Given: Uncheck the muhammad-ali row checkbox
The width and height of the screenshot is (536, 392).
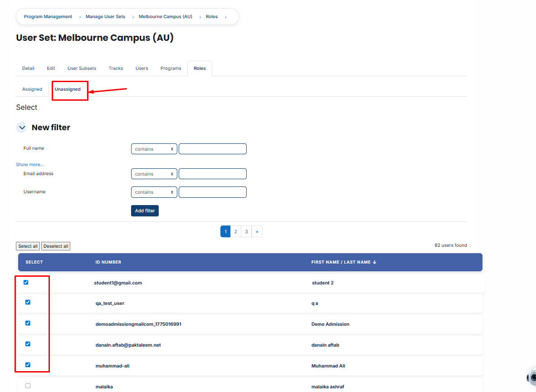Looking at the screenshot, I should [x=28, y=365].
